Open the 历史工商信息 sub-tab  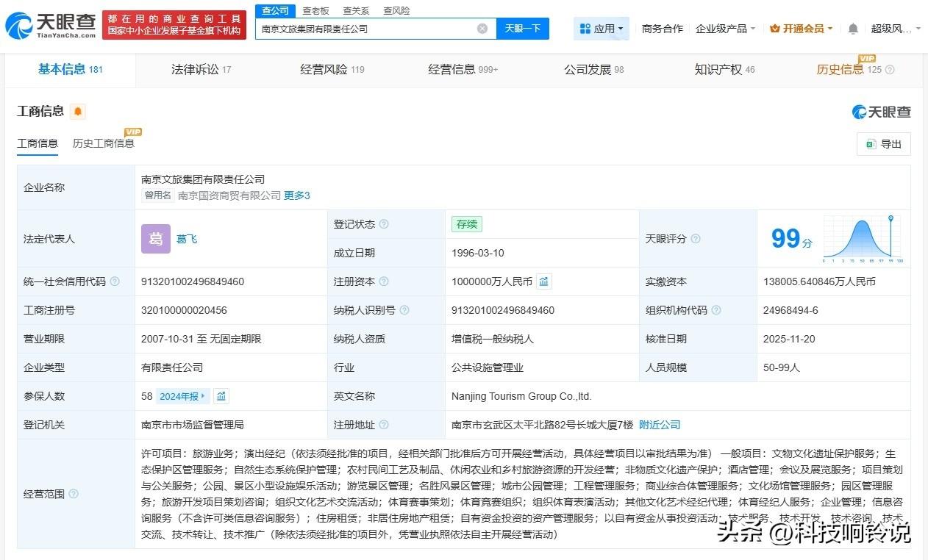103,143
